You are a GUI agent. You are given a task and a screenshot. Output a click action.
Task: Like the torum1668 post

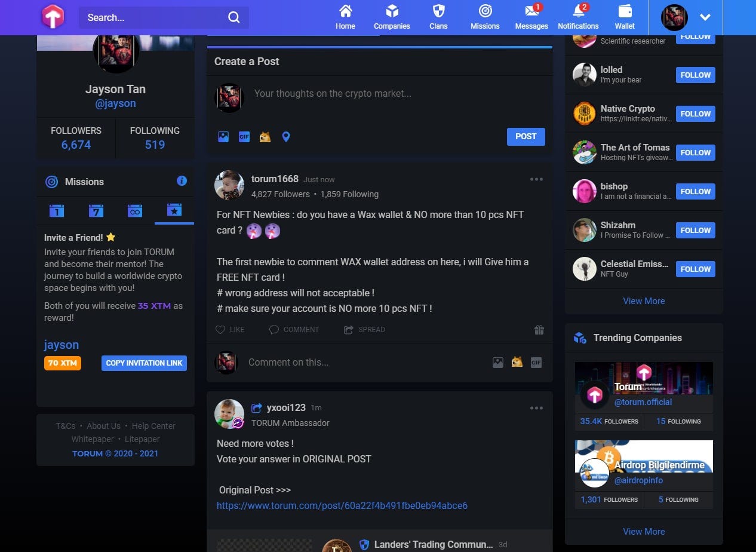(x=230, y=329)
